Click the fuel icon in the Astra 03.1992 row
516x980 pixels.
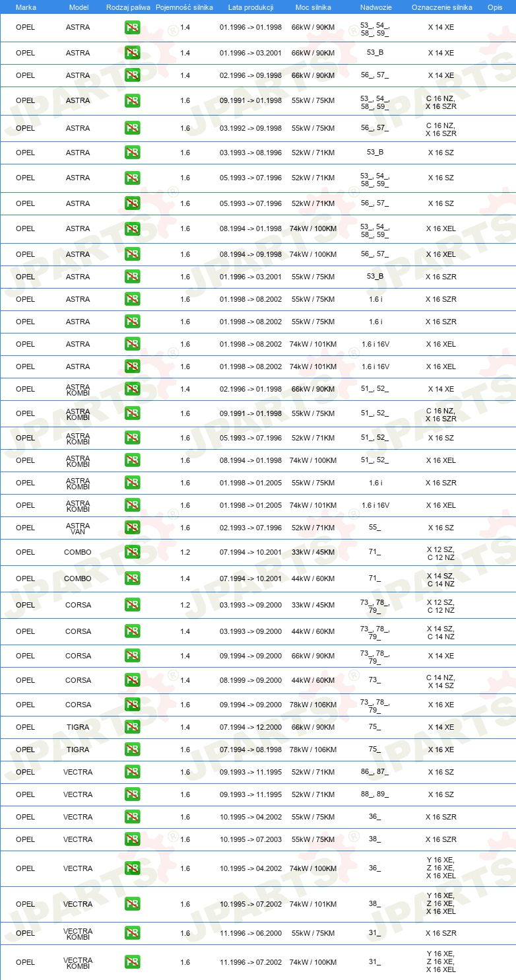pos(133,128)
